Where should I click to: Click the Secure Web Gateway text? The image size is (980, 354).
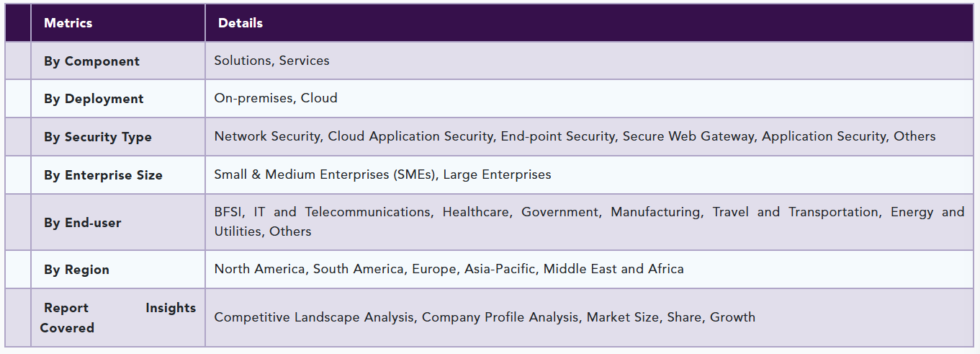coord(688,136)
